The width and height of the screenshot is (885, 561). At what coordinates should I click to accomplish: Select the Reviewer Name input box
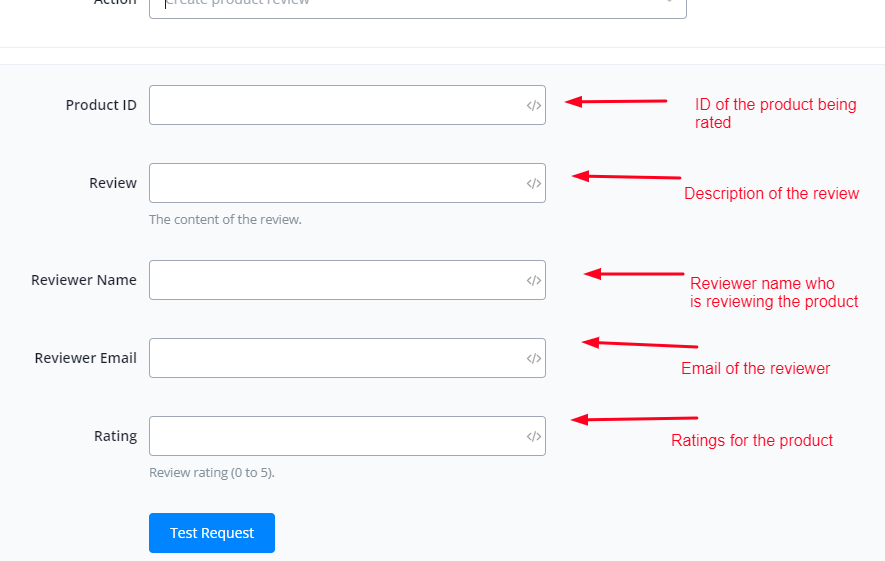335,280
